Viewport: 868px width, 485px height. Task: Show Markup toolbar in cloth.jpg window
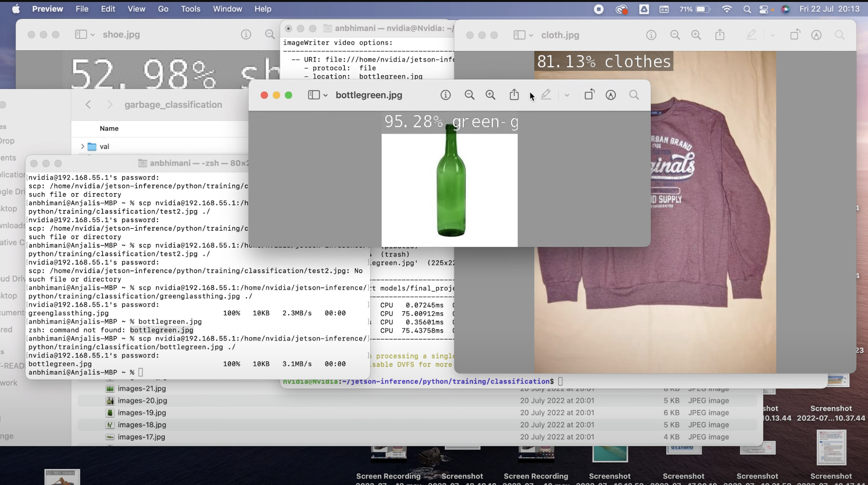click(x=816, y=35)
